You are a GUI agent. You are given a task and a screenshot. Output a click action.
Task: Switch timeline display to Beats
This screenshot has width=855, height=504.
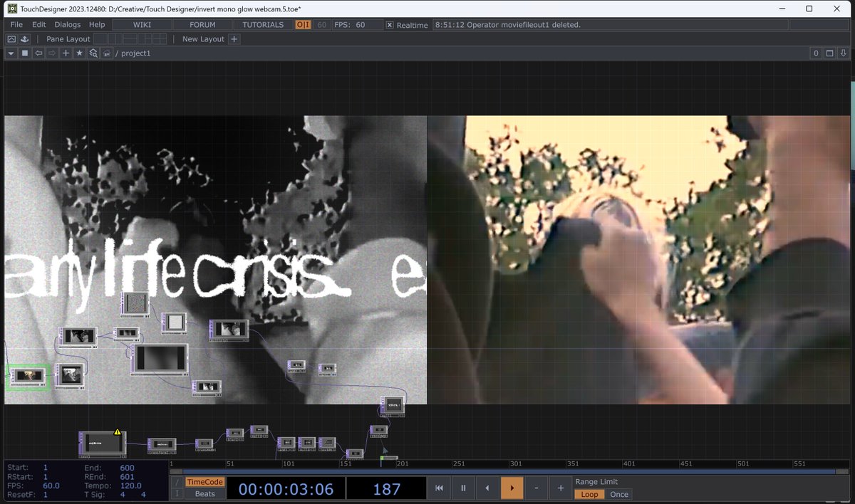tap(205, 494)
